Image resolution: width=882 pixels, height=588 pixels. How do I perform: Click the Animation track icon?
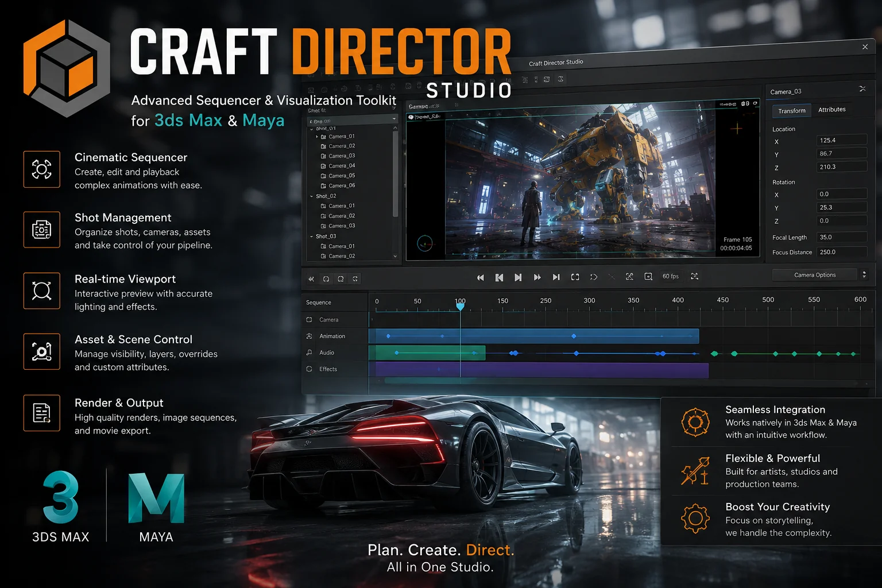(310, 336)
